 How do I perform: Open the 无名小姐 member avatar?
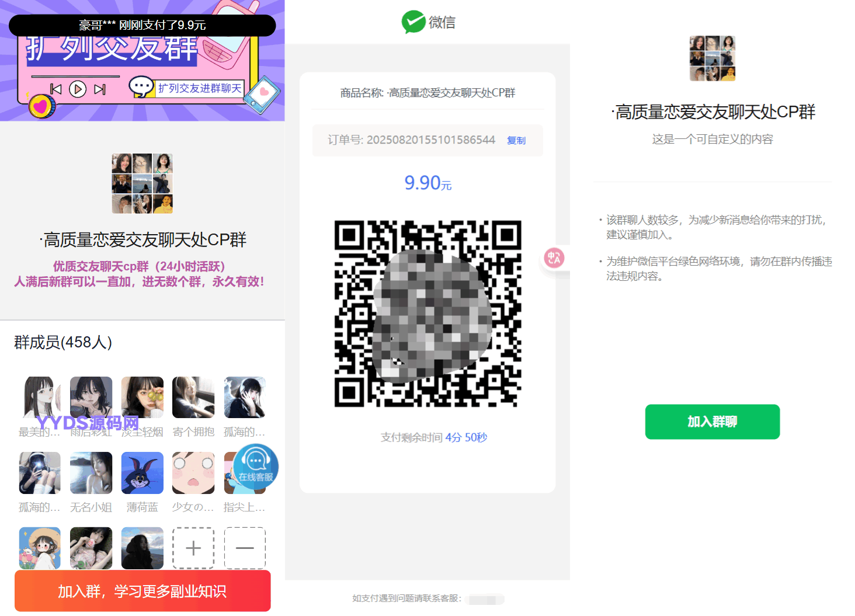(91, 473)
